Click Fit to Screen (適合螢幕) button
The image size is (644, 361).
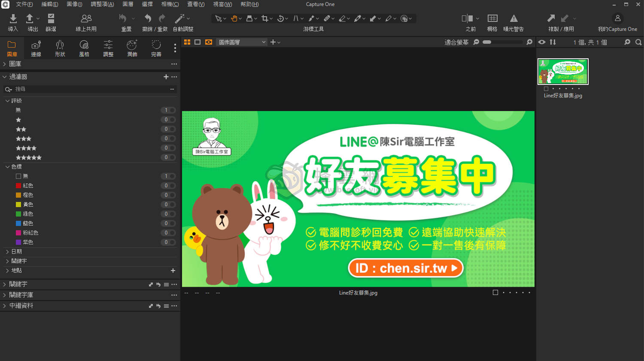coord(456,42)
